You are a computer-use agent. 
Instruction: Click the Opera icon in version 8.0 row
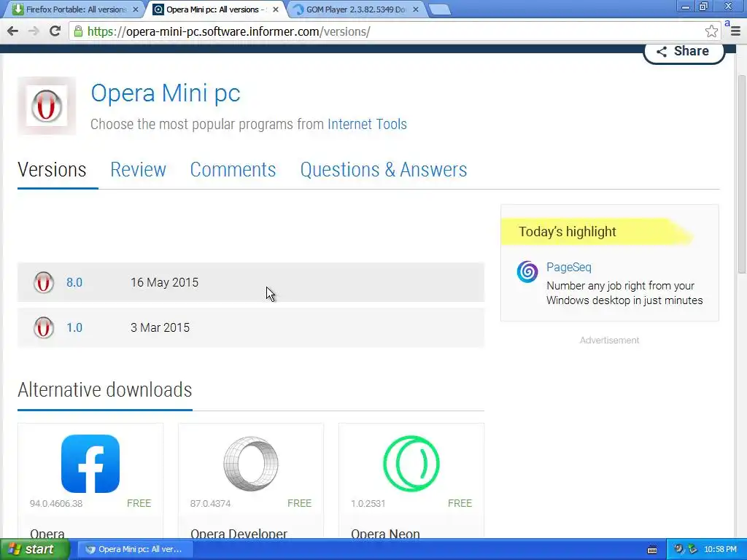(43, 282)
